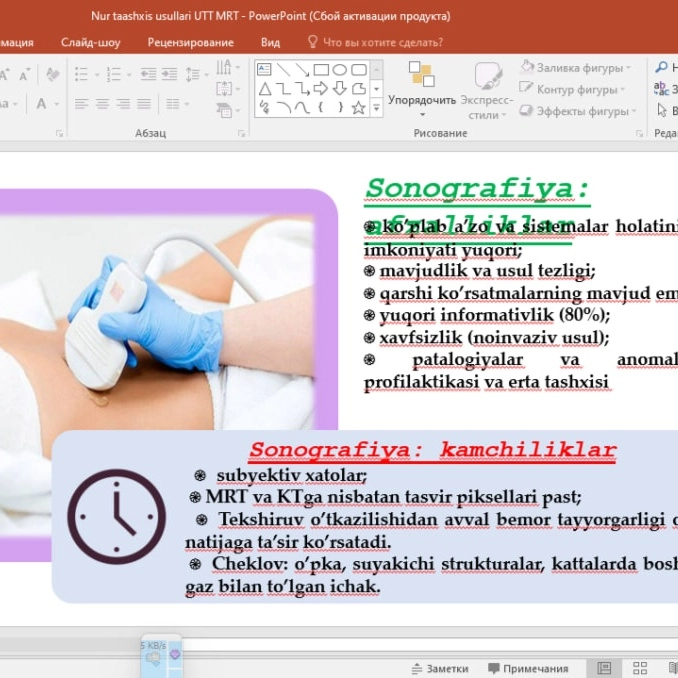Image resolution: width=678 pixels, height=678 pixels.
Task: Open the Слайд-шоу ribbon tab
Action: click(x=91, y=42)
